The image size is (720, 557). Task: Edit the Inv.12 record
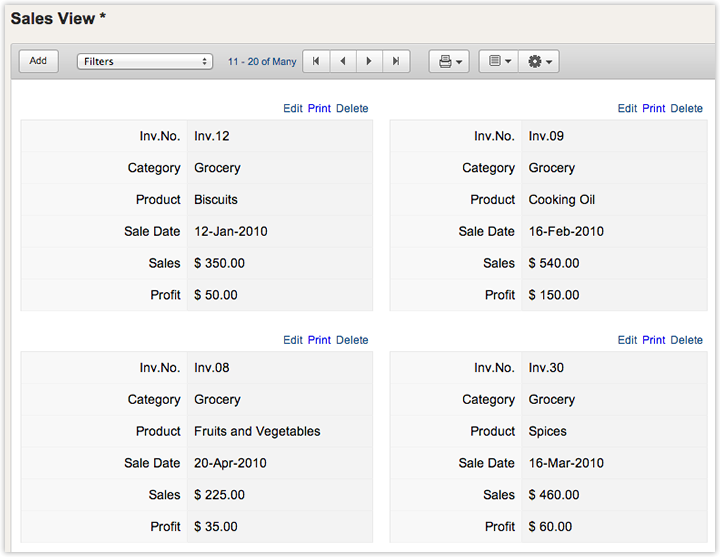pos(292,108)
